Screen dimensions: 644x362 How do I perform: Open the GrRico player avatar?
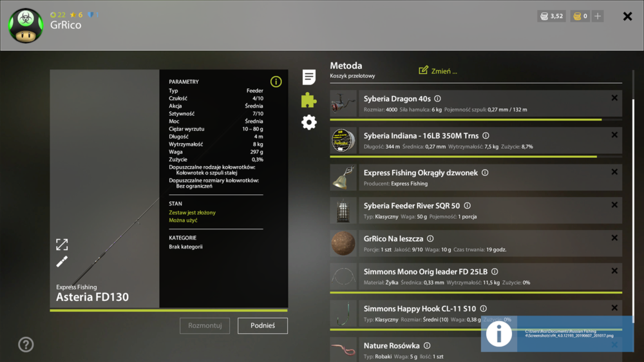[x=26, y=26]
